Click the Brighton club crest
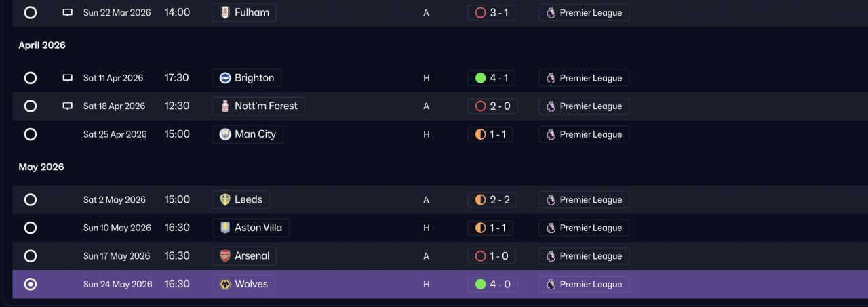Viewport: 868px width, 307px height. [x=225, y=78]
